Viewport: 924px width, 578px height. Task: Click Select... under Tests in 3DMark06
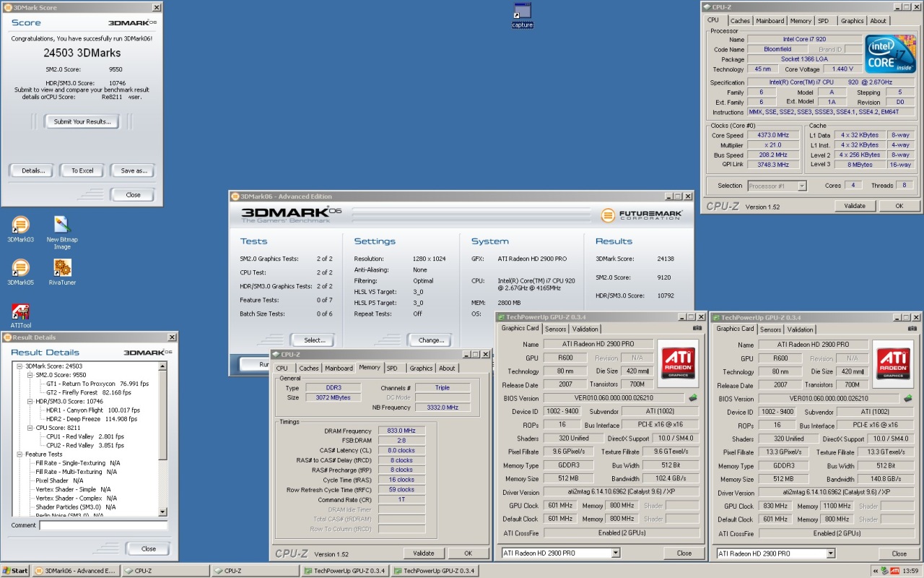[x=315, y=340]
